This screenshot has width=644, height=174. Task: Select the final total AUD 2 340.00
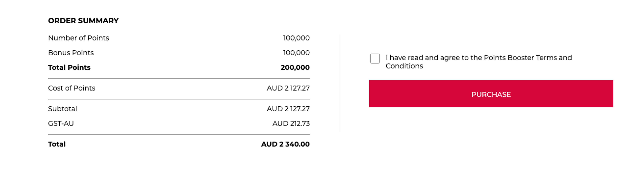(x=285, y=144)
